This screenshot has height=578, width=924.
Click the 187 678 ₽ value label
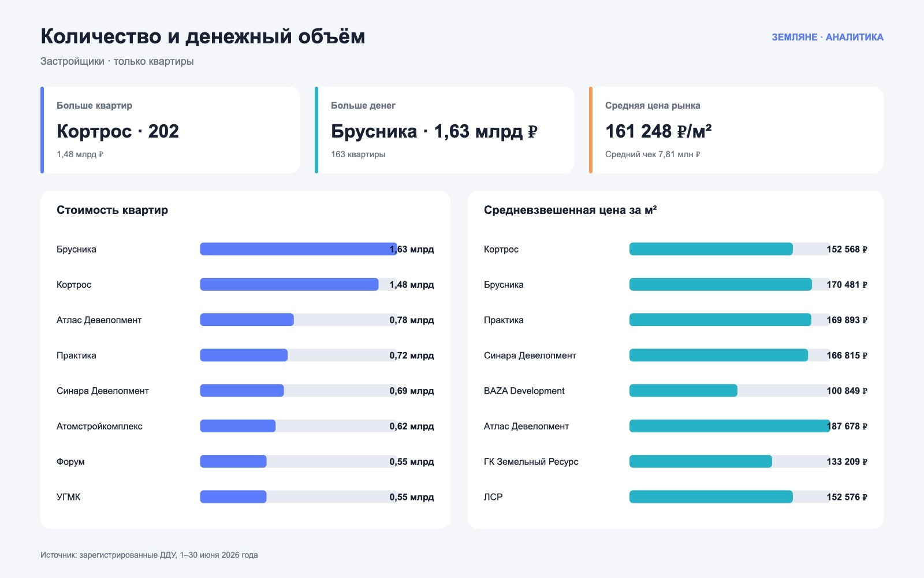click(x=847, y=426)
